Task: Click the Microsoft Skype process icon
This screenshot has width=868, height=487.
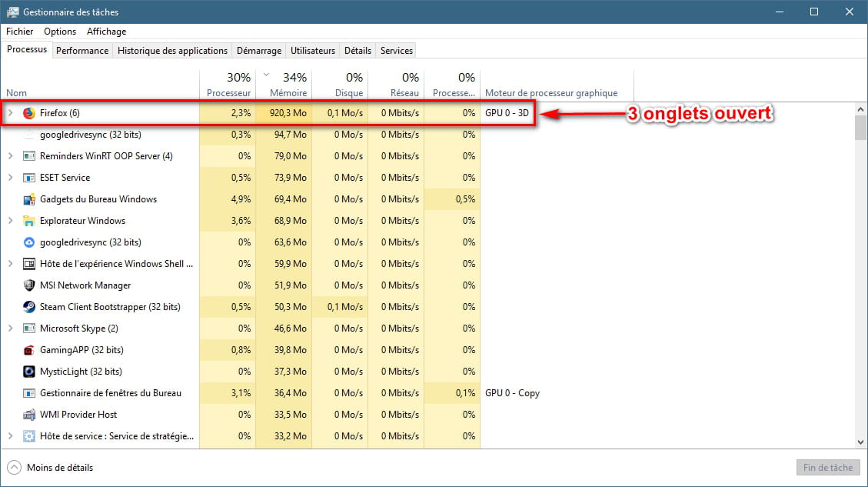Action: coord(28,329)
